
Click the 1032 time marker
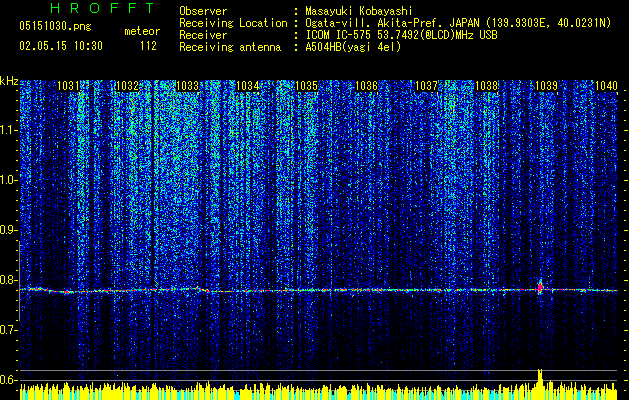(x=128, y=86)
